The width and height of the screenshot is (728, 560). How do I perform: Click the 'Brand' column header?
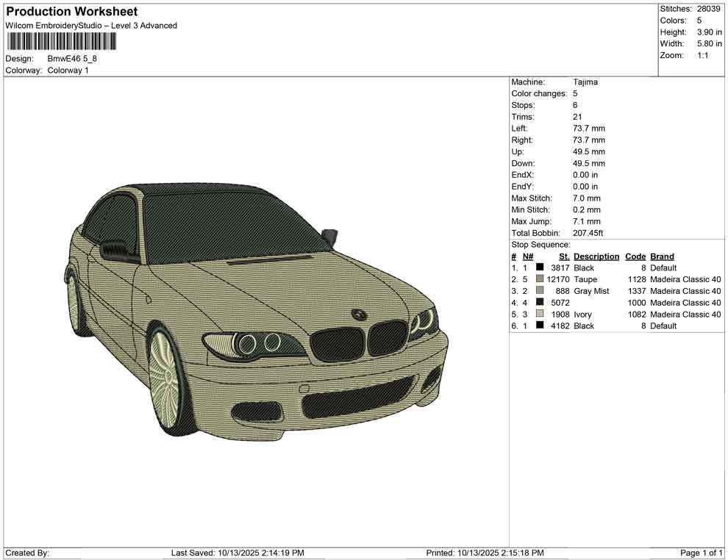pos(662,256)
